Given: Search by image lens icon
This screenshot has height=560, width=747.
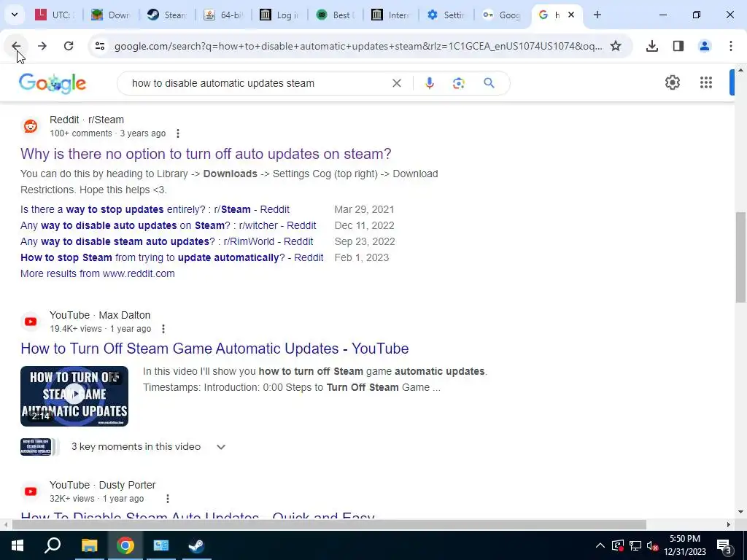Looking at the screenshot, I should pos(458,83).
